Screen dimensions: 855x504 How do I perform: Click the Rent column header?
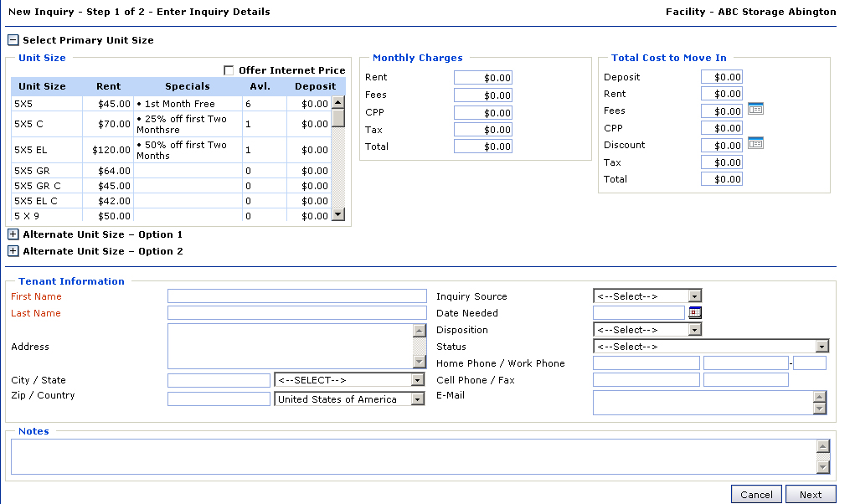pyautogui.click(x=108, y=86)
